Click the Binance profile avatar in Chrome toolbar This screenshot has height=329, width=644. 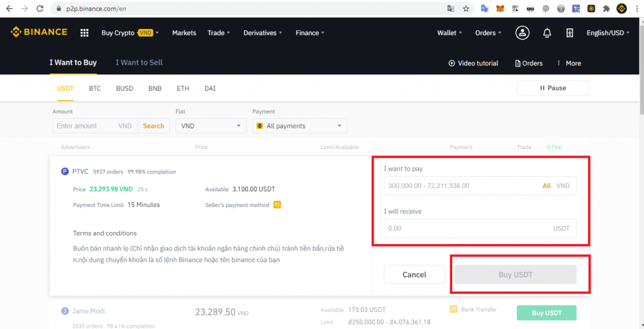[x=622, y=8]
